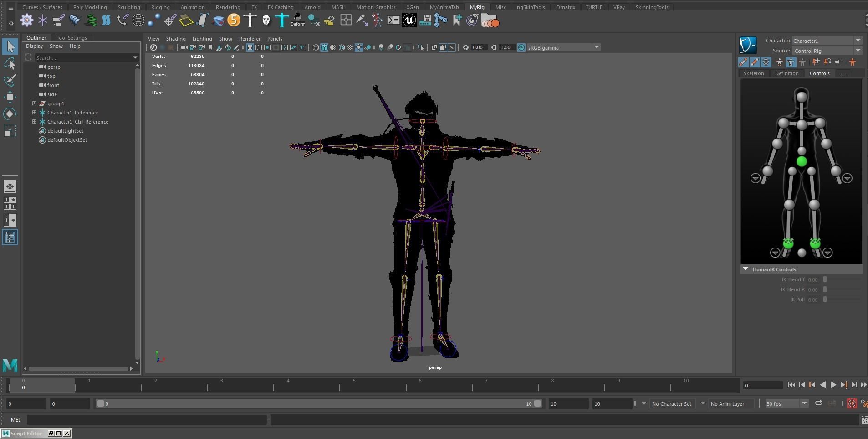
Task: Activate the Lasso select tool
Action: 10,63
